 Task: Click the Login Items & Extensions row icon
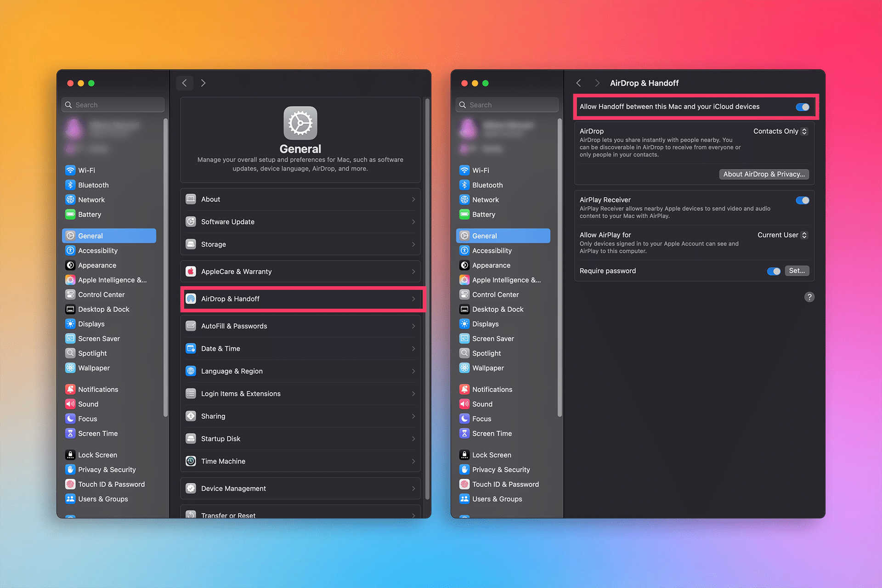tap(191, 394)
